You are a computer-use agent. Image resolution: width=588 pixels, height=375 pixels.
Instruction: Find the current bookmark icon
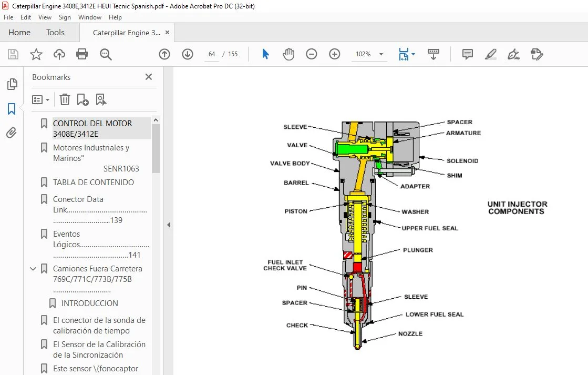[101, 99]
